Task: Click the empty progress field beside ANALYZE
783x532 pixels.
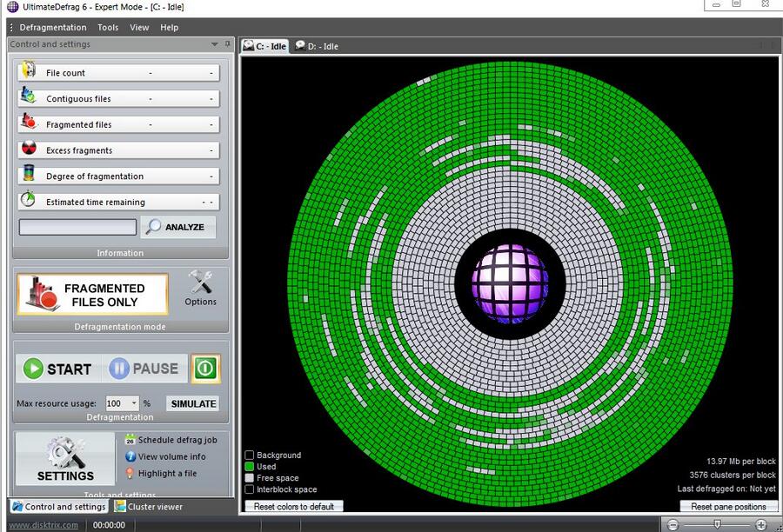Action: pos(77,227)
